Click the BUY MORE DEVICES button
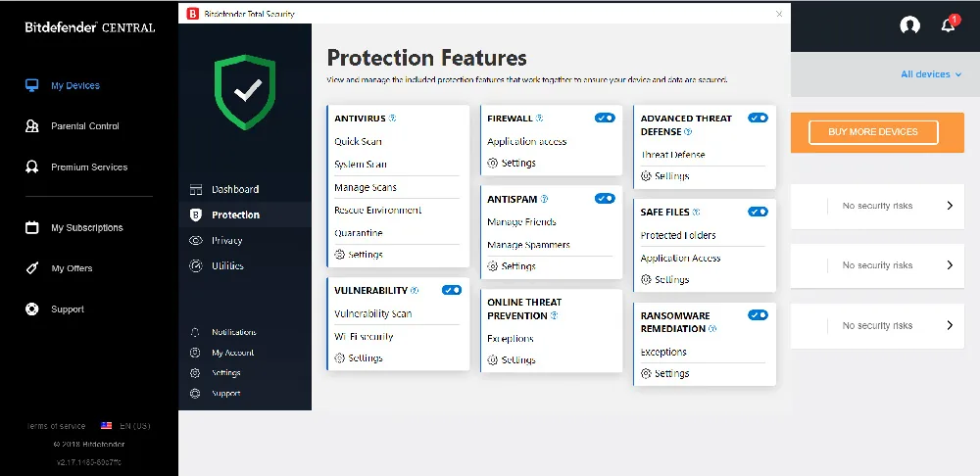 coord(873,132)
